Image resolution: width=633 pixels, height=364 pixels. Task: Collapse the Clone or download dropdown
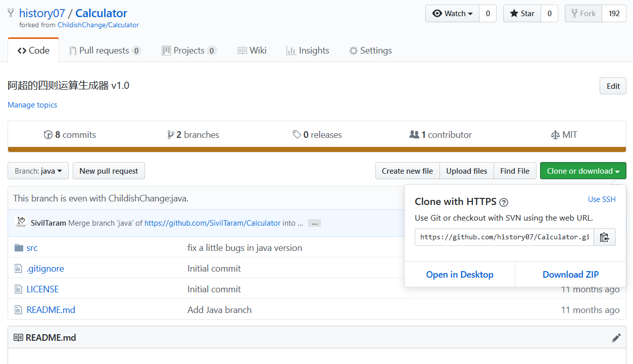[583, 171]
